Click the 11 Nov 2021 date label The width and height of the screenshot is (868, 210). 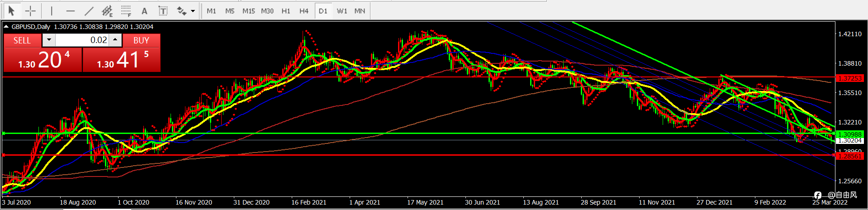tap(657, 202)
